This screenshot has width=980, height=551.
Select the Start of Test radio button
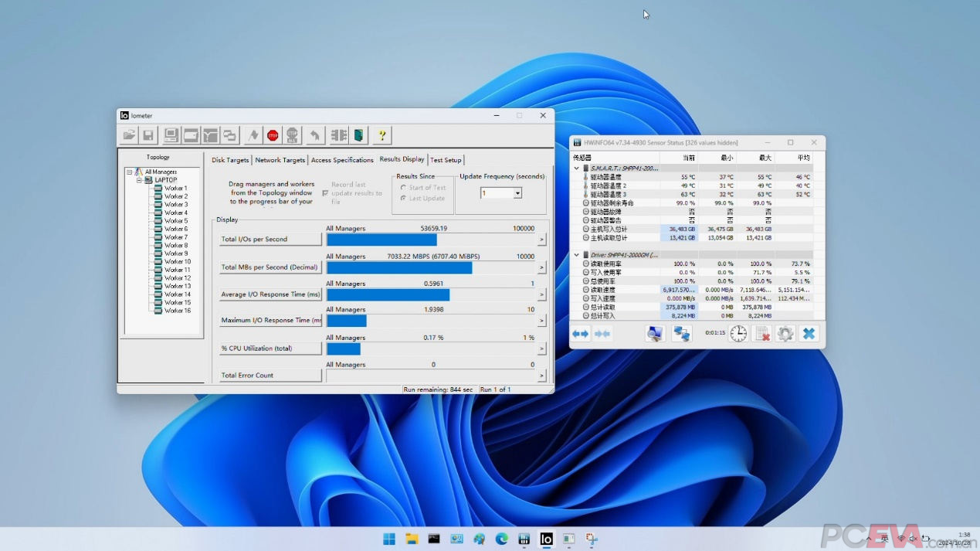[x=403, y=188]
